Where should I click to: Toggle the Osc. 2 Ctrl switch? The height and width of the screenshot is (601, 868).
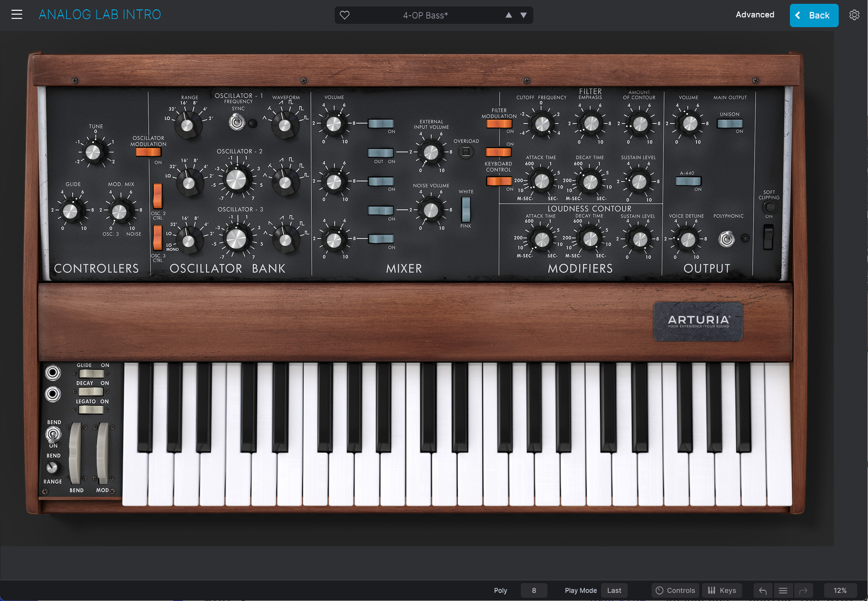(157, 196)
